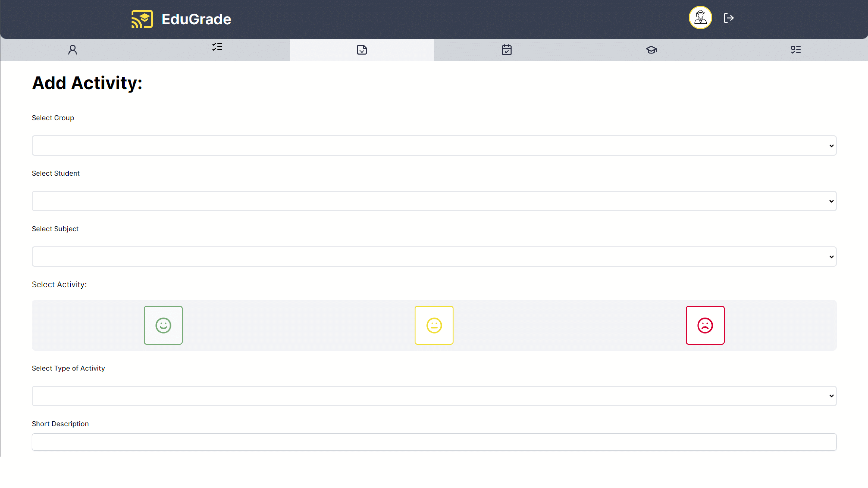The height and width of the screenshot is (488, 868).
Task: Choose the yellow neutral face activity
Action: (434, 325)
